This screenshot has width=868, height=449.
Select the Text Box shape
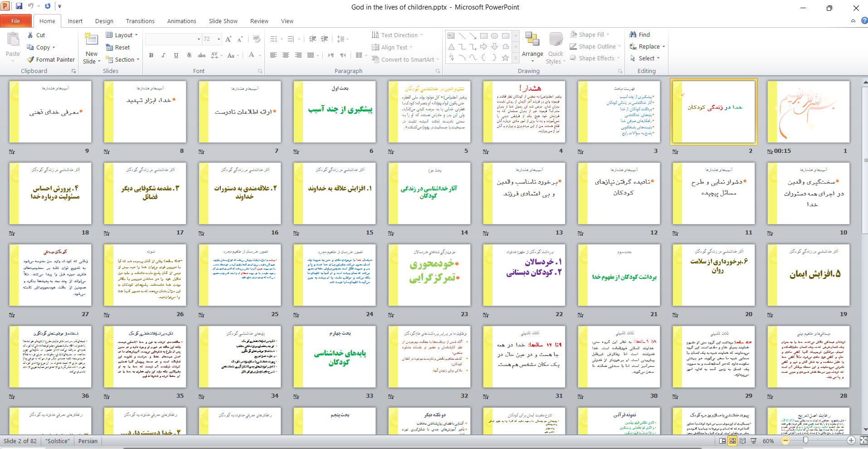click(x=451, y=35)
